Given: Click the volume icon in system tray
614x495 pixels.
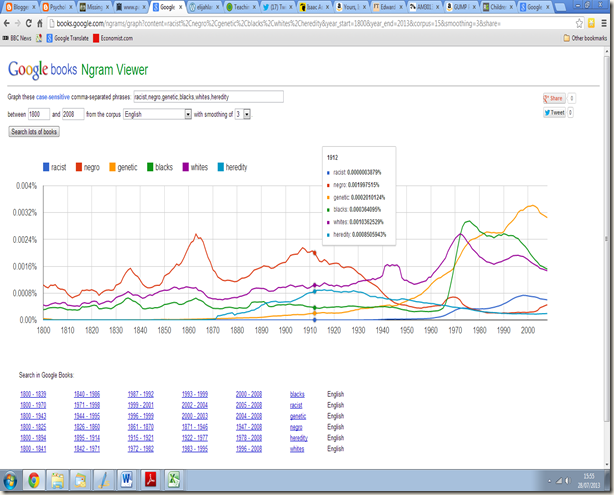Looking at the screenshot, I should (568, 481).
